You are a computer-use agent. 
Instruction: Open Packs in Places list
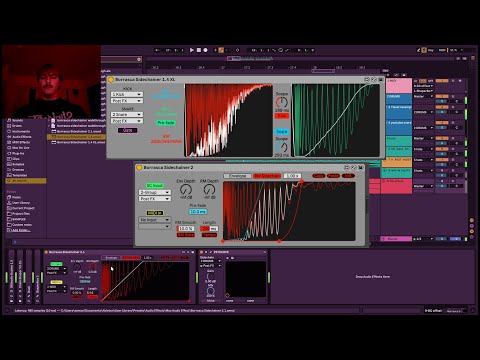[14, 197]
